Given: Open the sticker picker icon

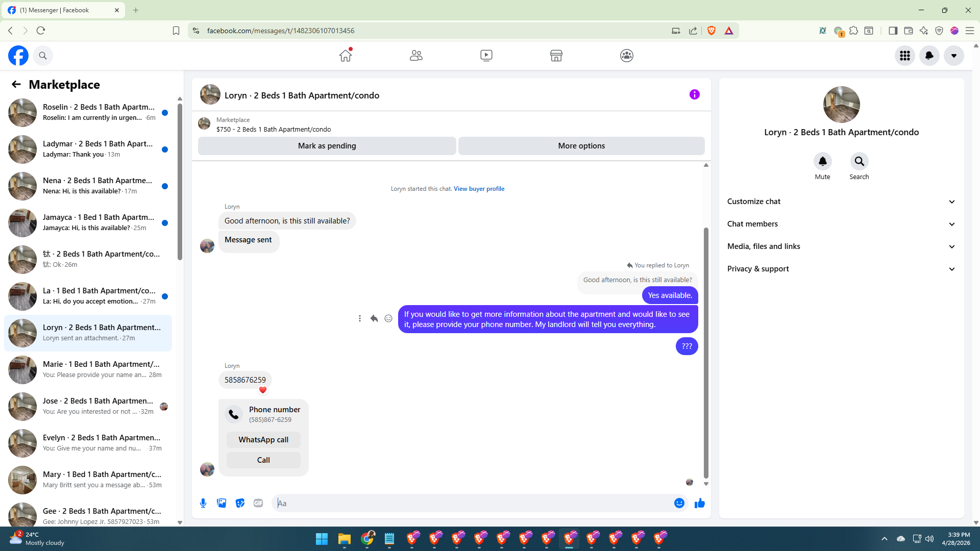Looking at the screenshot, I should tap(240, 503).
